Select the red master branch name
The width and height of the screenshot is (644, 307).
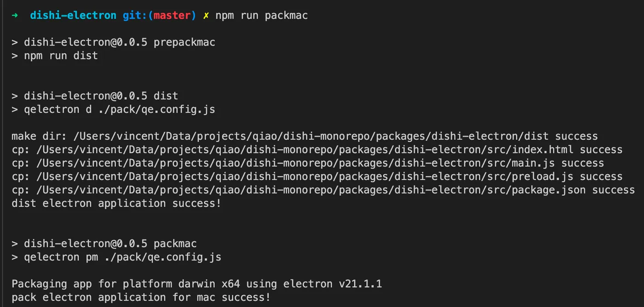(172, 16)
